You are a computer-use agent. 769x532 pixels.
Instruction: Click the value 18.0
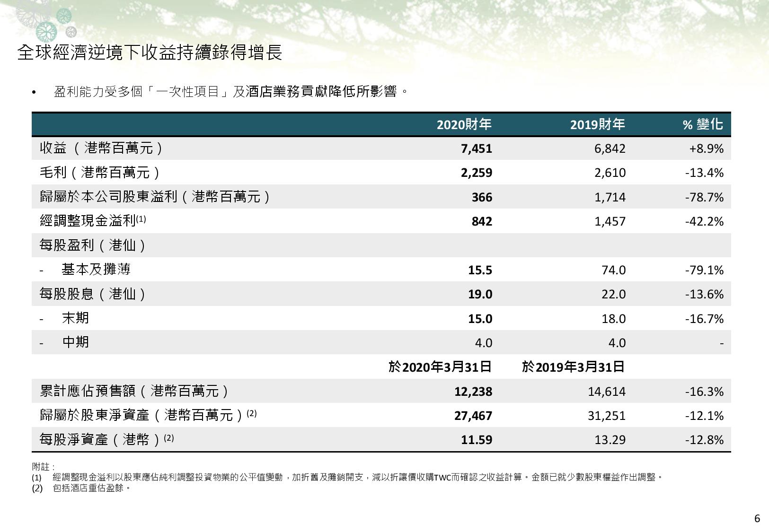point(613,319)
